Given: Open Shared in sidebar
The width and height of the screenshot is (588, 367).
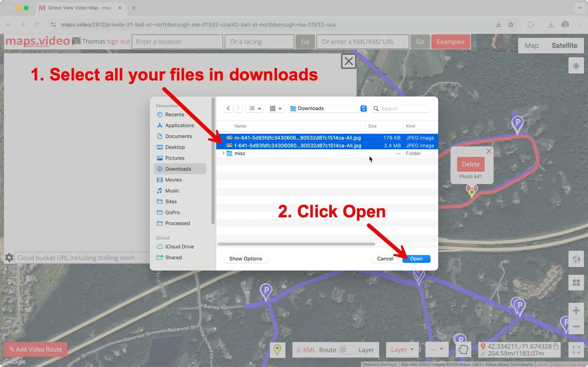Looking at the screenshot, I should pyautogui.click(x=180, y=257).
